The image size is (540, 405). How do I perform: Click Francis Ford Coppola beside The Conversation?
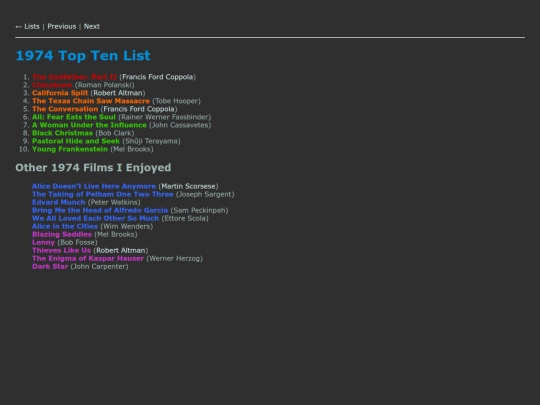(139, 109)
